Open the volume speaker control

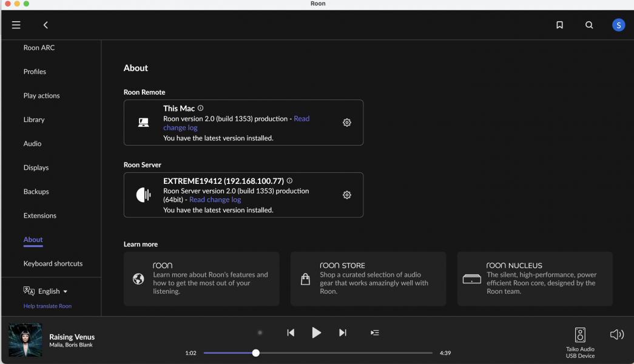click(616, 334)
